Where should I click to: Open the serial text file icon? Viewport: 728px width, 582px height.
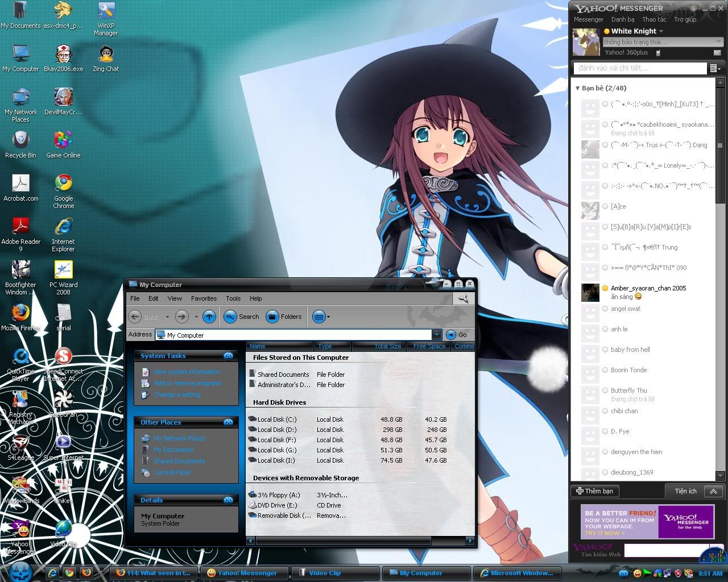pyautogui.click(x=64, y=318)
